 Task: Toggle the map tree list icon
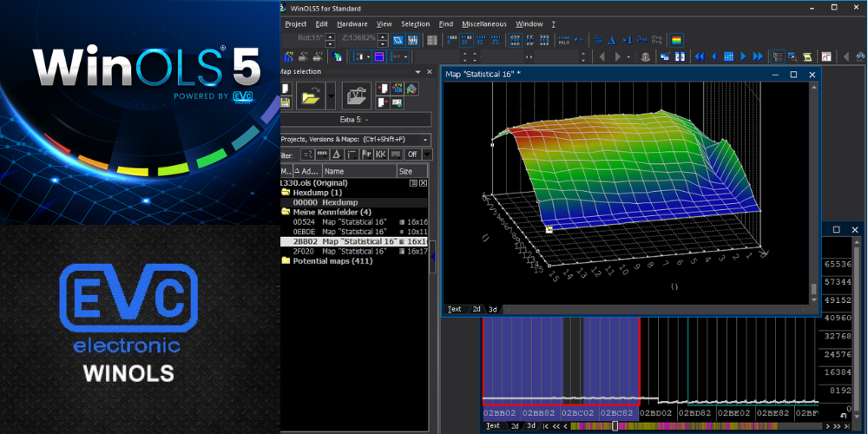778,56
